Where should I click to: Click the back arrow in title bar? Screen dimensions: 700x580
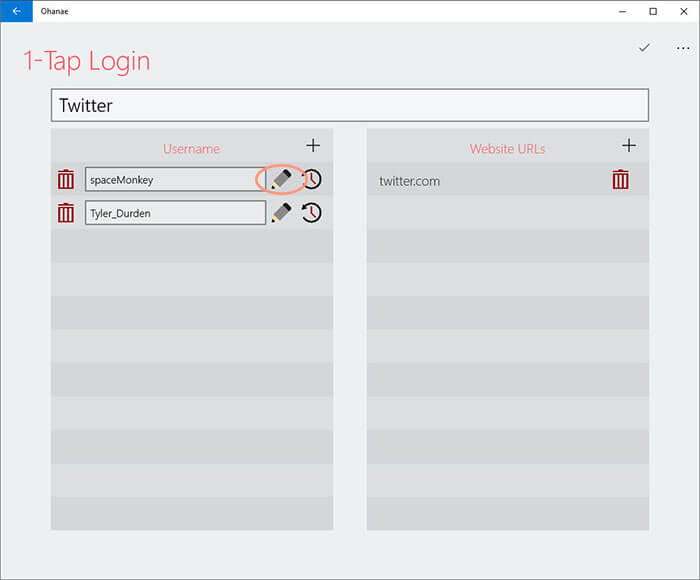click(x=15, y=11)
